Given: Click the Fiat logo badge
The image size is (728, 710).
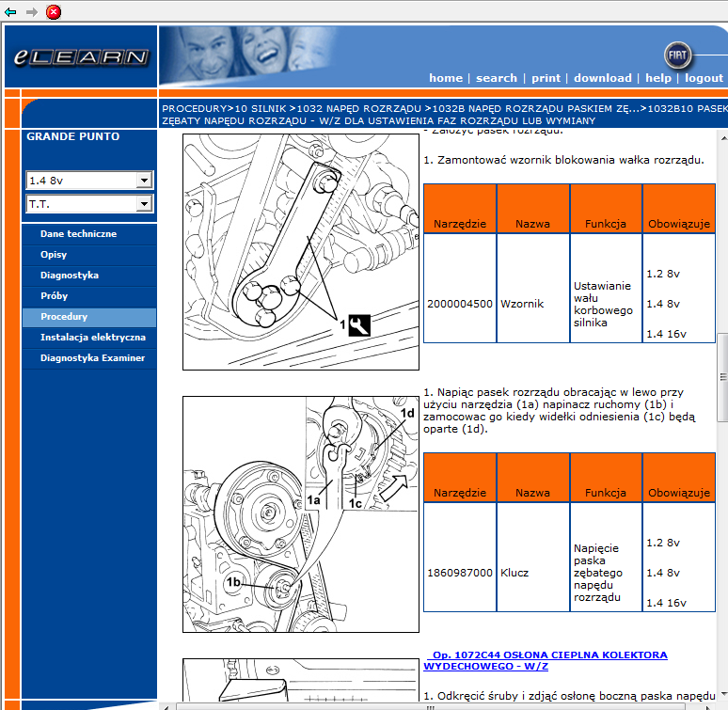Looking at the screenshot, I should coord(678,54).
